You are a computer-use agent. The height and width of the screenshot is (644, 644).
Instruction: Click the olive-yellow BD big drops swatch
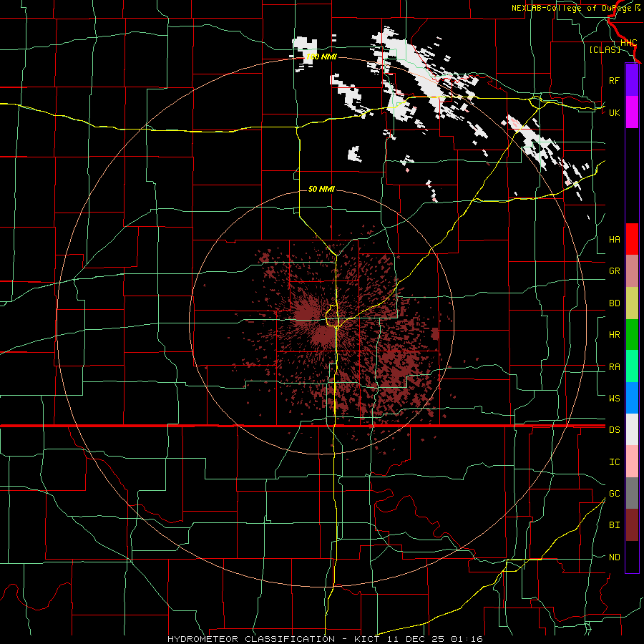click(632, 303)
